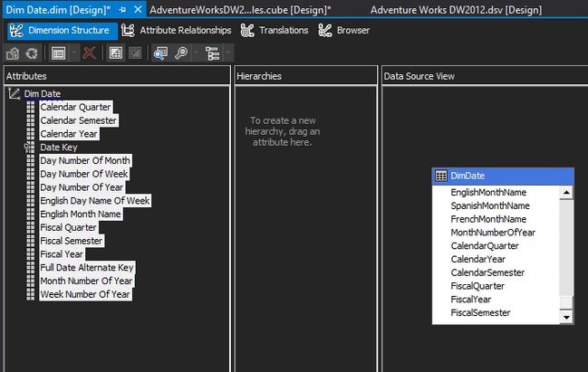Click the DimDate table scrollbar thumb
The height and width of the screenshot is (372, 588).
[x=566, y=302]
